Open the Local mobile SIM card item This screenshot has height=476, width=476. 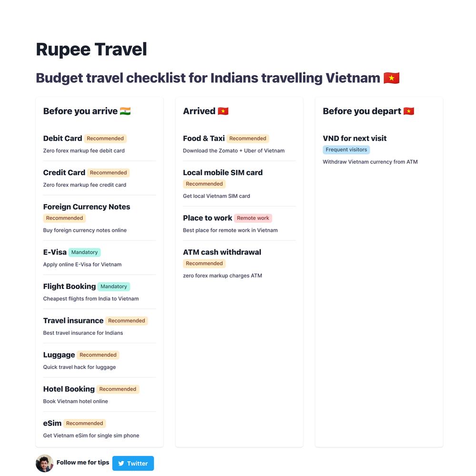239,184
